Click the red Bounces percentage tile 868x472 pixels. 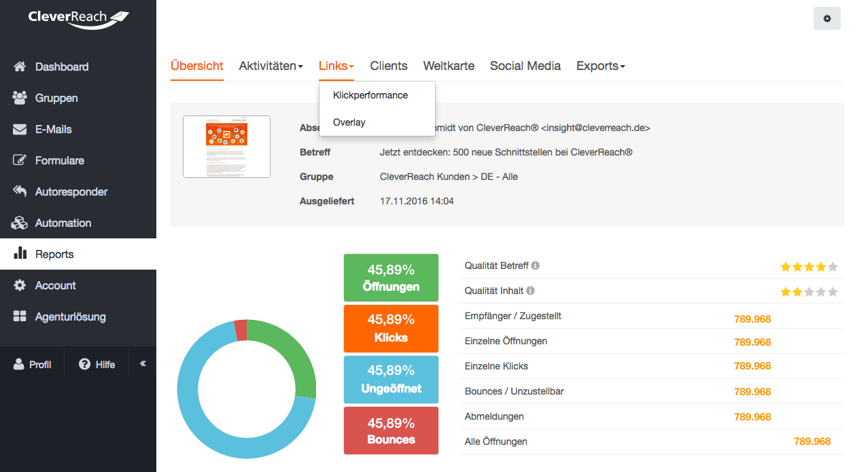click(391, 431)
